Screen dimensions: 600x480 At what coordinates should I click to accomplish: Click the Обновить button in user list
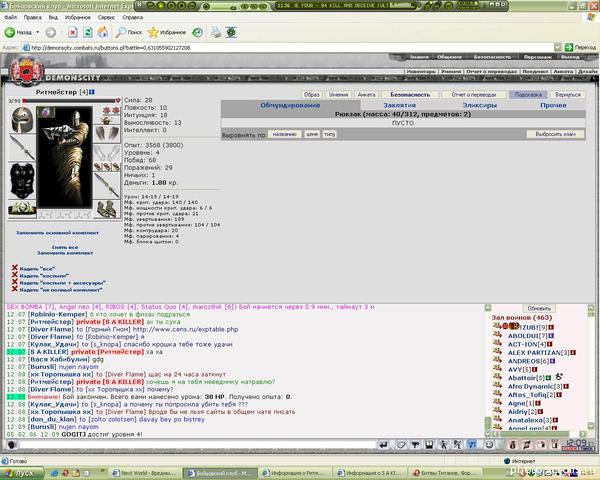click(x=539, y=308)
